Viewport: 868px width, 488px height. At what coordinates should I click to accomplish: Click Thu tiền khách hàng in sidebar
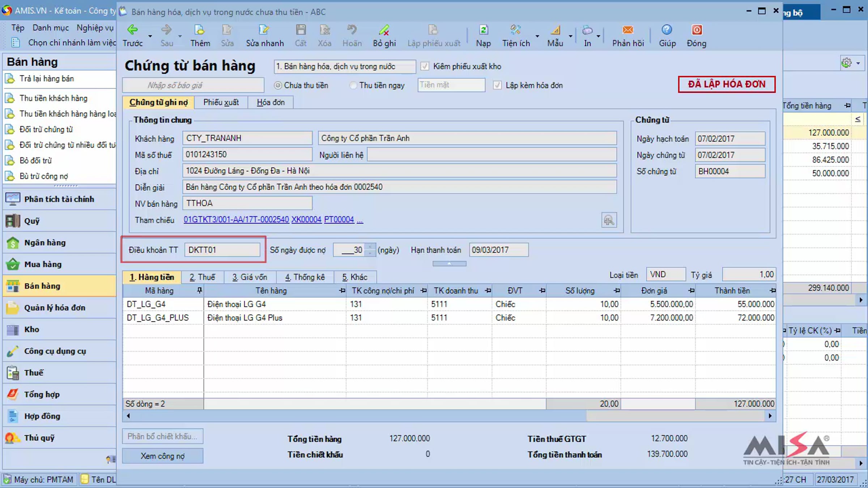pos(53,98)
